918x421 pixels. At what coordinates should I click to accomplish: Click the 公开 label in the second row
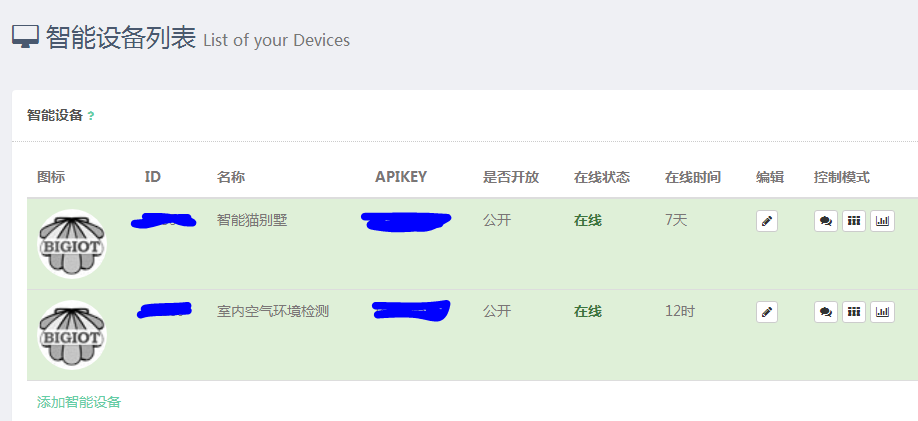(497, 312)
